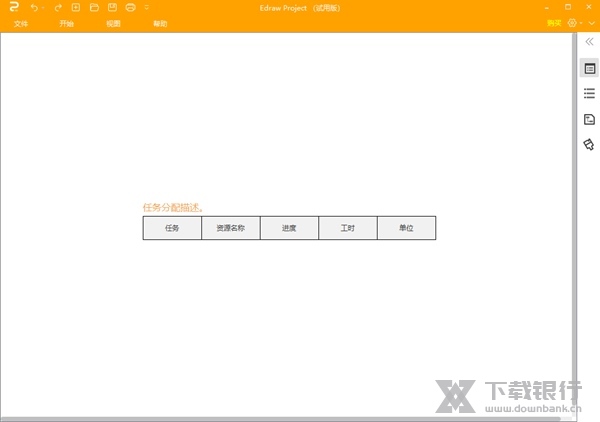The image size is (600, 422).
Task: Save the project with the disk icon
Action: 112,7
